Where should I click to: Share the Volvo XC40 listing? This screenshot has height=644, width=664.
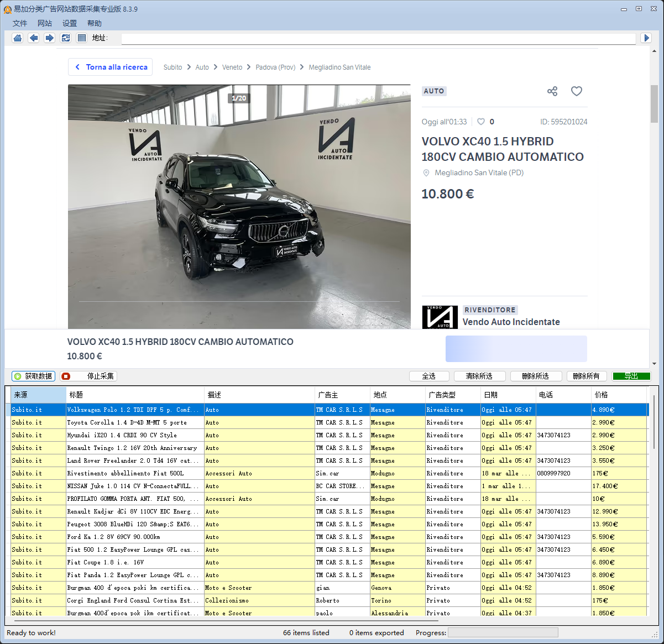552,91
